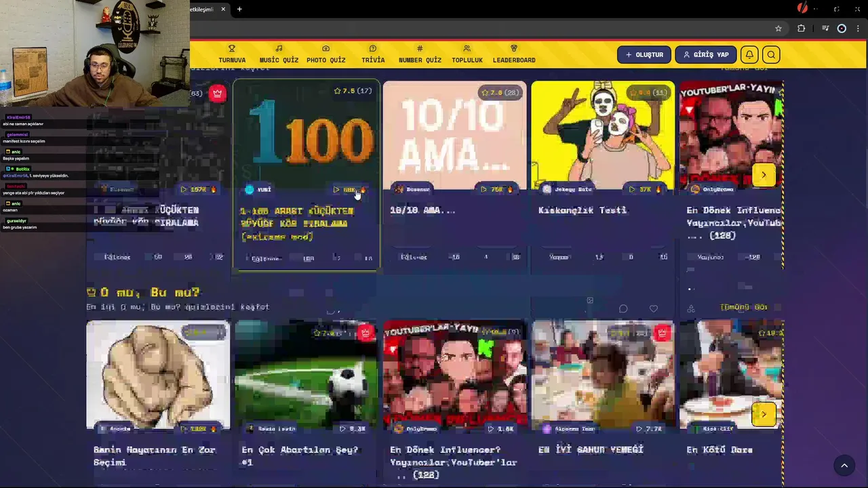Click EN İYİ SAHUR YEMEĞİ title
This screenshot has width=868, height=488.
(591, 449)
